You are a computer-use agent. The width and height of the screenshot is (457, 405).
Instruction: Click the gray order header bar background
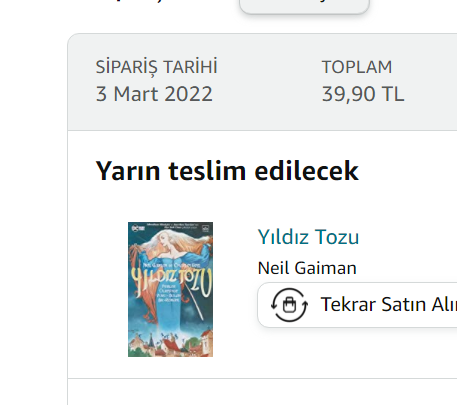tap(262, 82)
